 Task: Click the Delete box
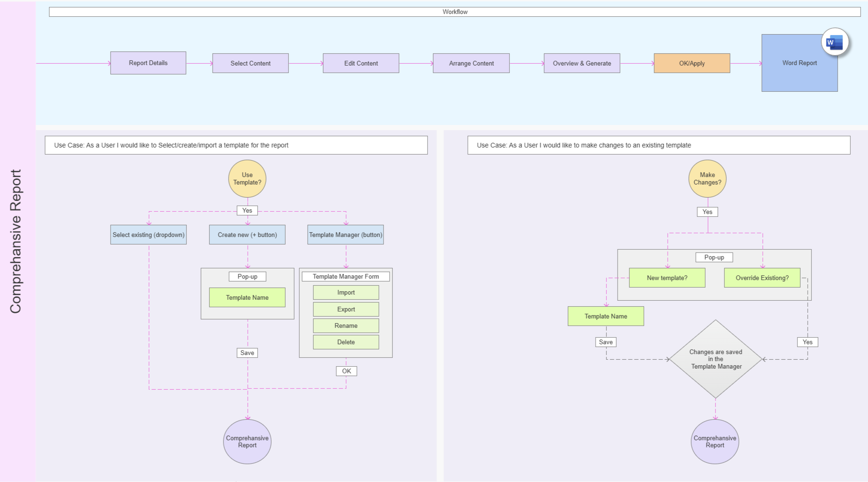346,342
